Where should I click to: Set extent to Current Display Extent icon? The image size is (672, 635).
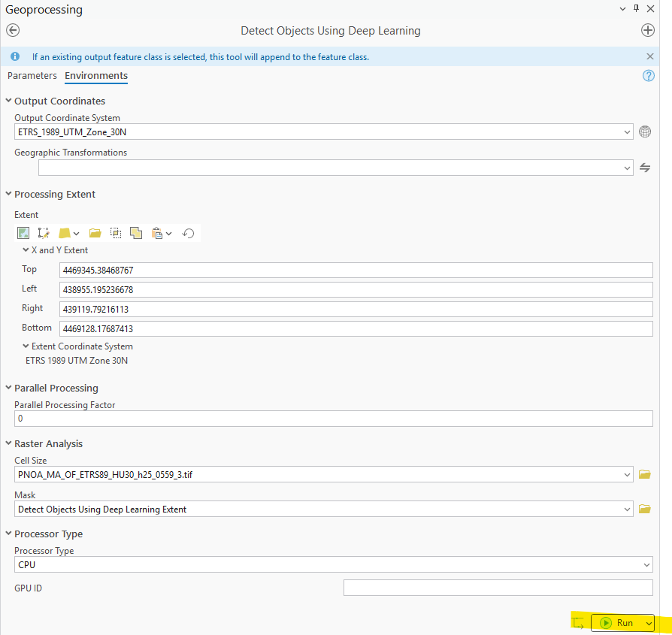point(23,233)
